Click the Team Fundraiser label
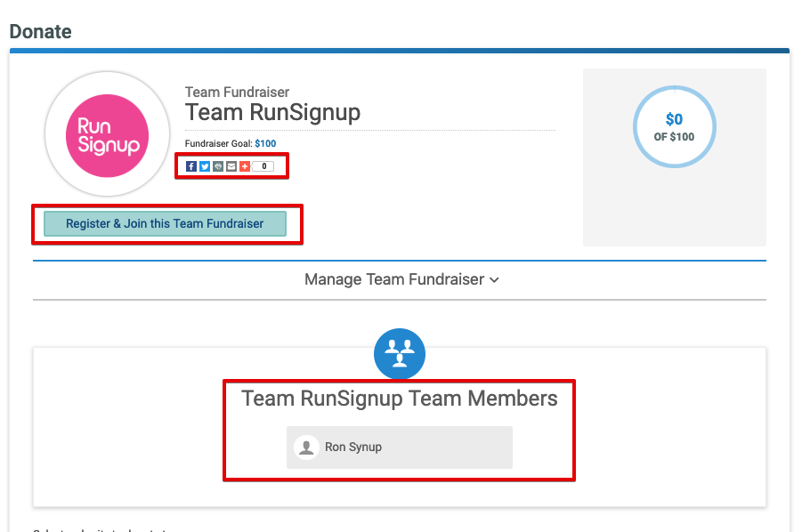Viewport: 802px width, 532px height. click(x=237, y=92)
